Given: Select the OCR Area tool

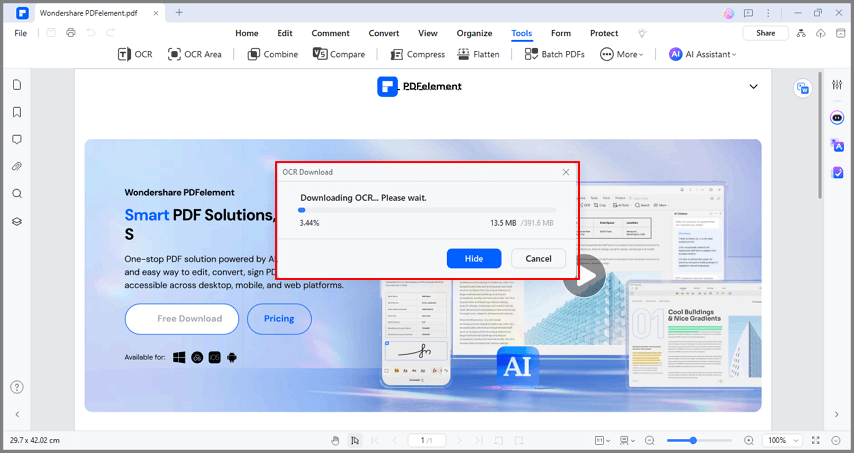Looking at the screenshot, I should pyautogui.click(x=194, y=54).
